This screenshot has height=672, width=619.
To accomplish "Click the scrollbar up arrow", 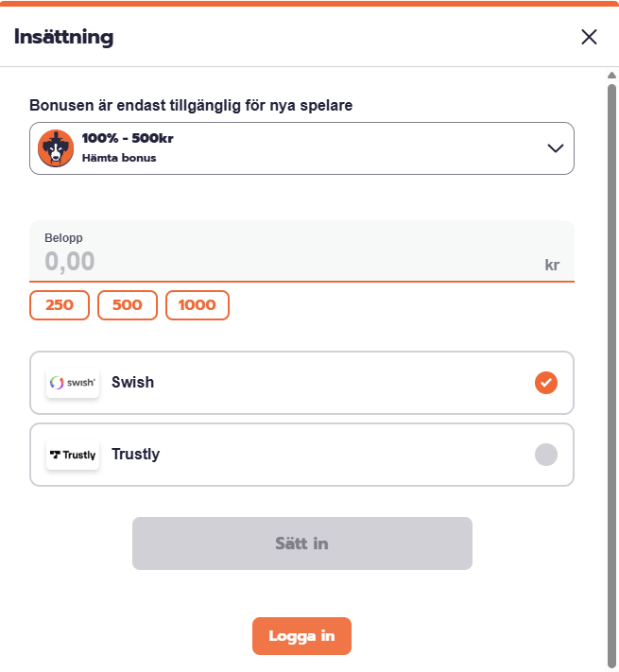I will point(611,76).
